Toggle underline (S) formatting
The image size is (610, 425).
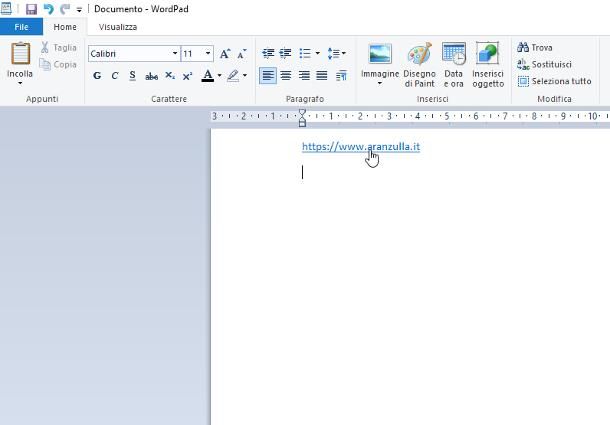click(x=132, y=76)
